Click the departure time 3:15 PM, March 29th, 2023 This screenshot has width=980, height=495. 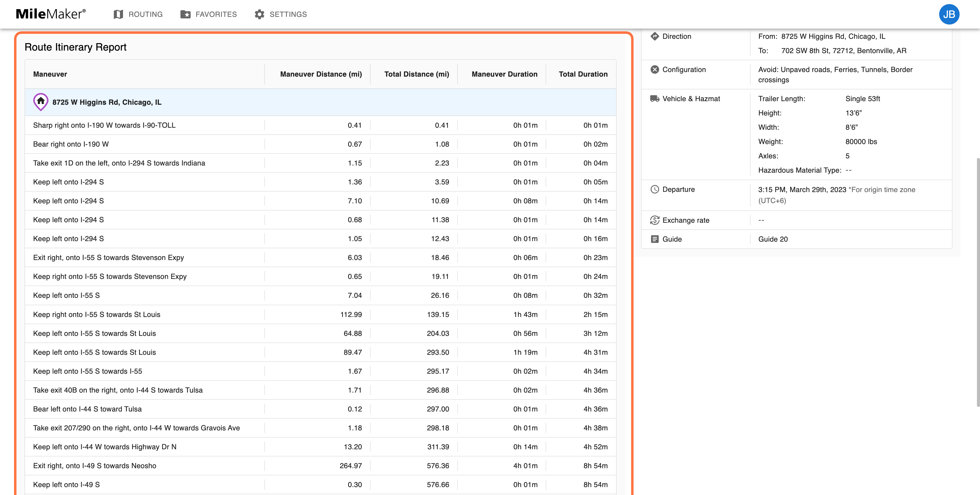[x=802, y=189]
